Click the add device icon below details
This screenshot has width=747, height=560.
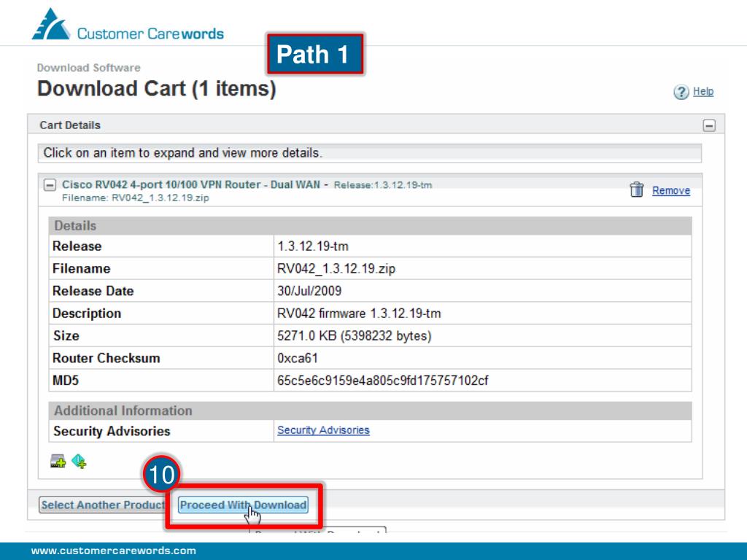pyautogui.click(x=58, y=461)
